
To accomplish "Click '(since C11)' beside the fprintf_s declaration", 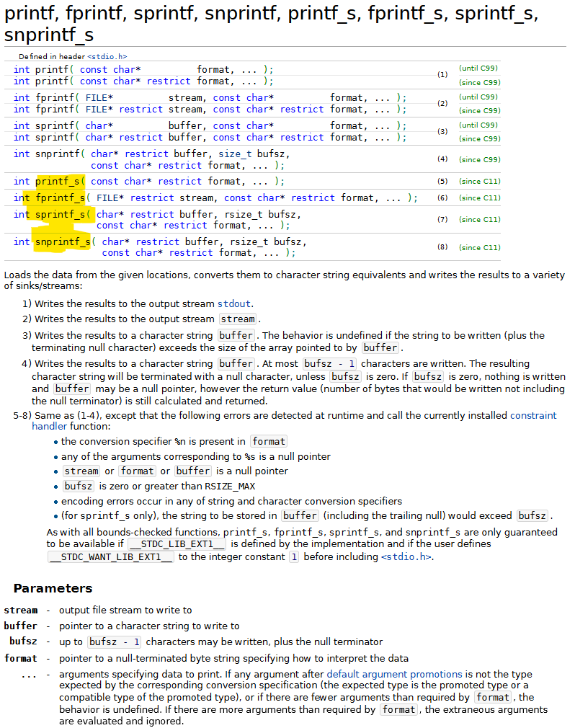I will point(479,197).
